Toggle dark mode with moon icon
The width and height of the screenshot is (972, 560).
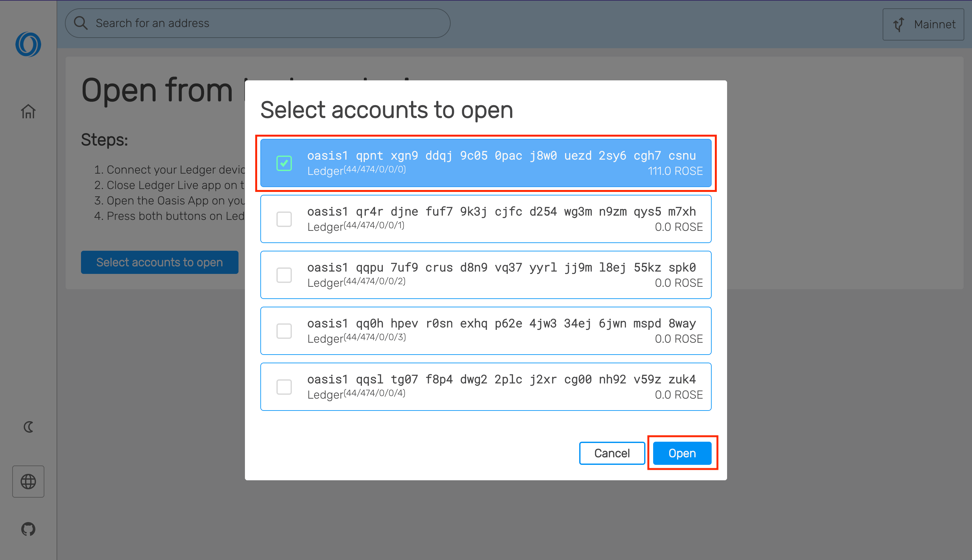[28, 427]
